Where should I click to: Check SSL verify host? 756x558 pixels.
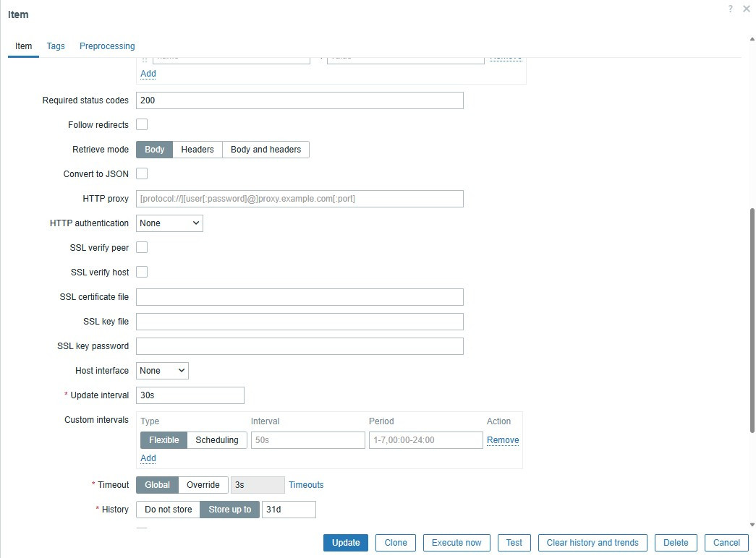(142, 272)
